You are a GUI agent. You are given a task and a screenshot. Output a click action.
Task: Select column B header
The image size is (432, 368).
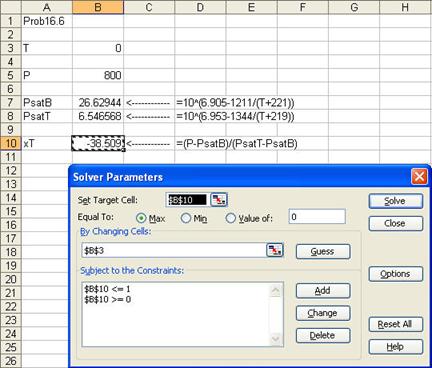click(98, 7)
